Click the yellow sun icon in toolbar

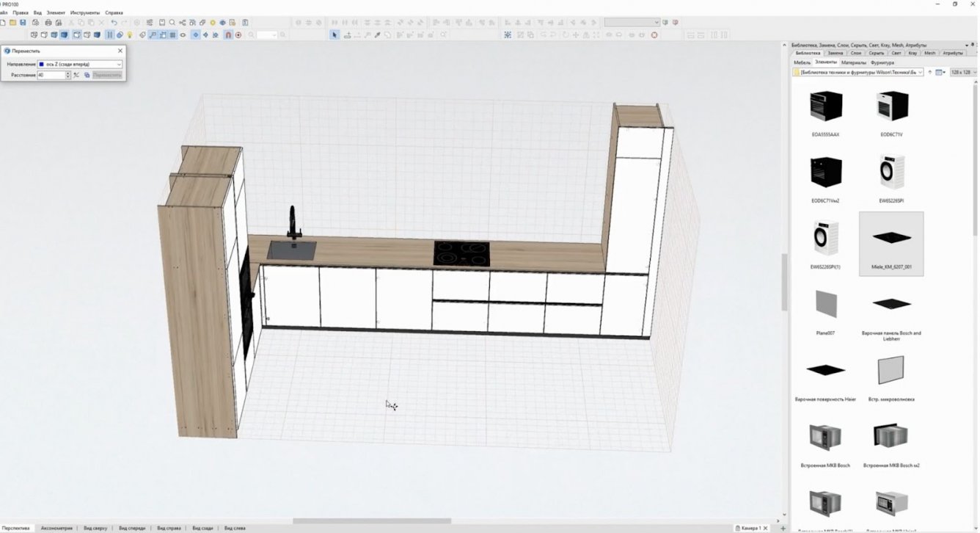[x=213, y=23]
